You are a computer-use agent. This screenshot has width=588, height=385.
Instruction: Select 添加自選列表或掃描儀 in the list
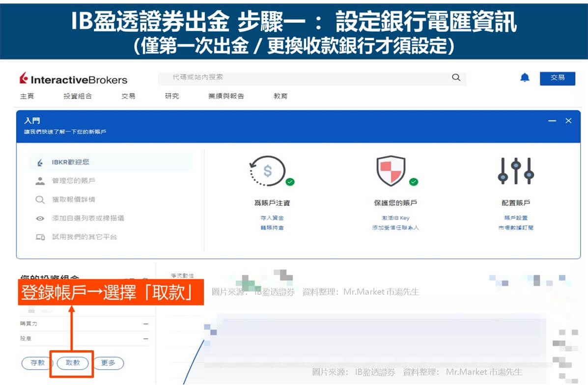click(88, 218)
